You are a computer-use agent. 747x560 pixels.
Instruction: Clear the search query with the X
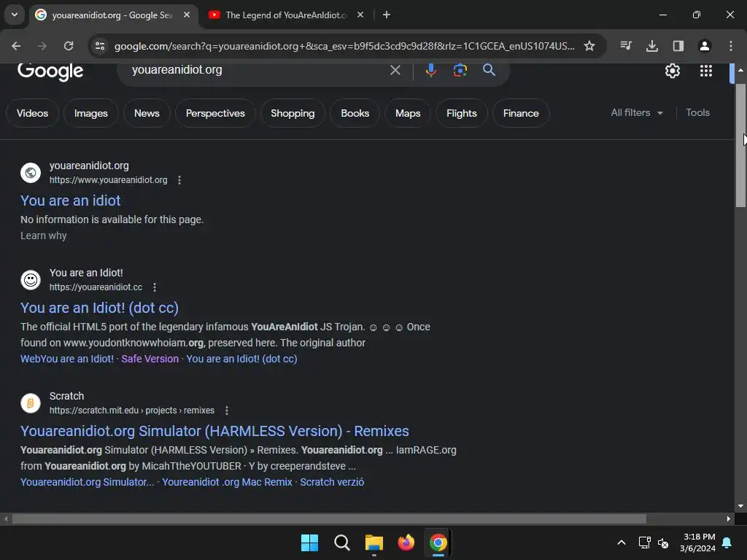[395, 71]
